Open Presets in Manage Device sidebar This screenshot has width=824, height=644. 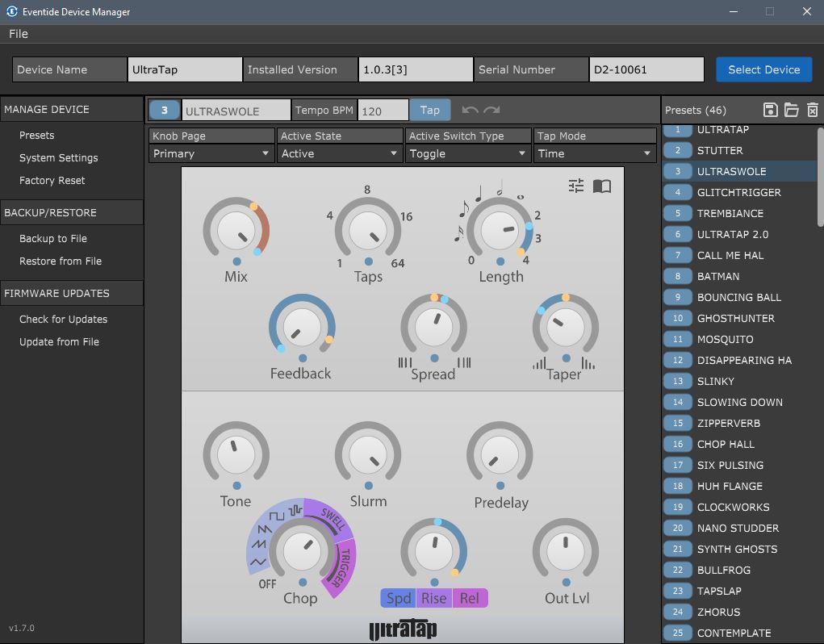tap(37, 135)
